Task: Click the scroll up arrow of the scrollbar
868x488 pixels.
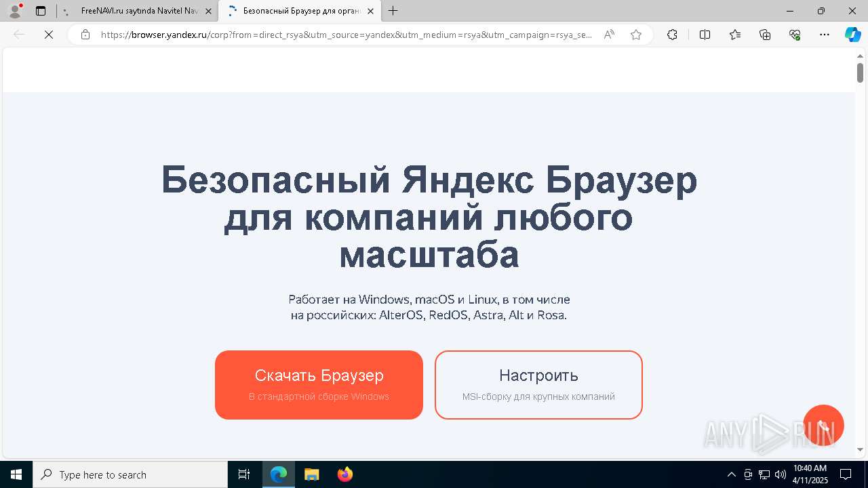Action: 860,56
